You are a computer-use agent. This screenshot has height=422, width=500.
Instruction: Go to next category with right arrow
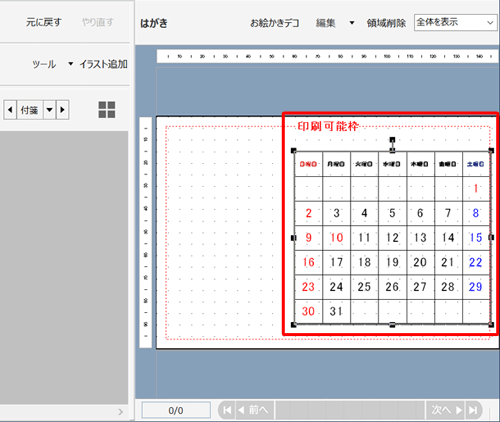(x=63, y=110)
